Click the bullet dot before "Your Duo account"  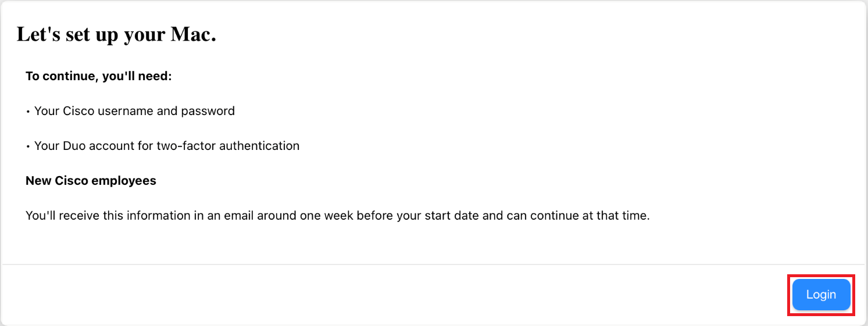[x=28, y=146]
